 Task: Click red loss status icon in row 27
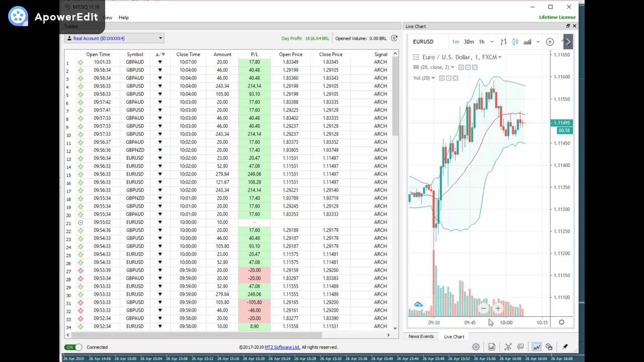point(80,270)
